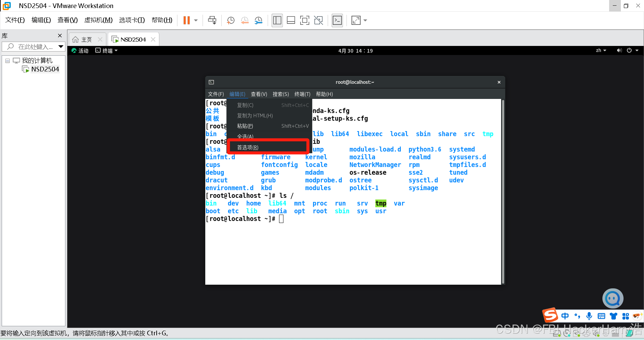644x340 pixels.
Task: Close the library panel with X
Action: pyautogui.click(x=60, y=36)
